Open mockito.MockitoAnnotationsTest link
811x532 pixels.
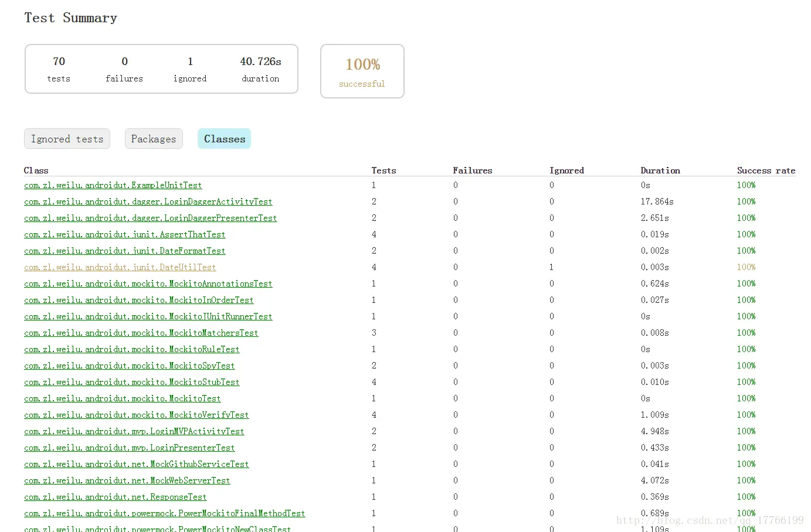tap(148, 284)
